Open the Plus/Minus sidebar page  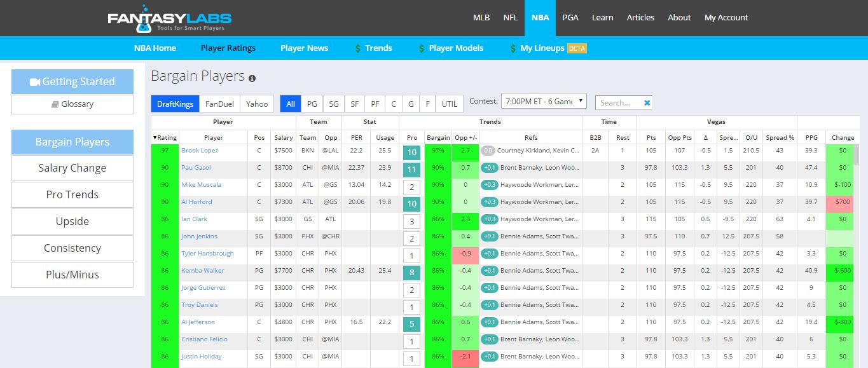click(72, 275)
